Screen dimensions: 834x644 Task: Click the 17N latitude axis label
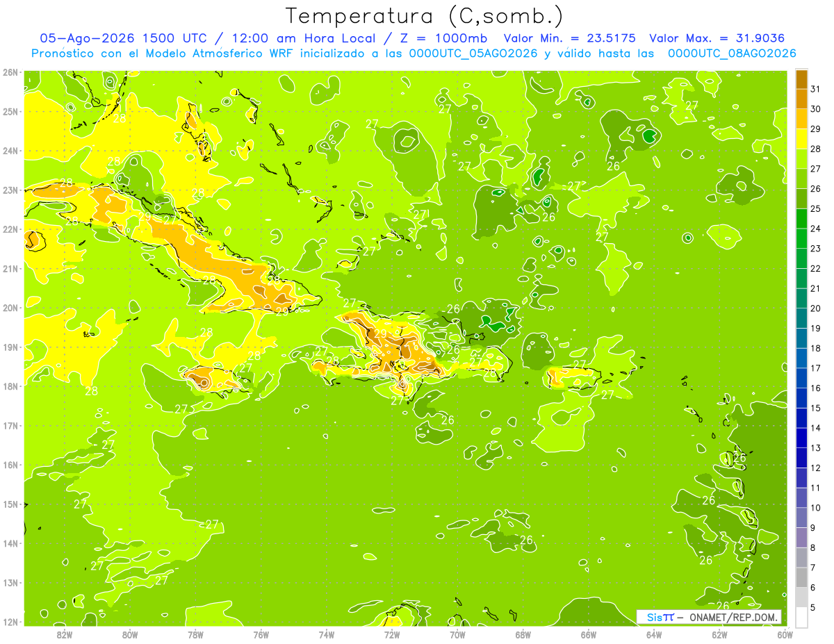point(10,425)
